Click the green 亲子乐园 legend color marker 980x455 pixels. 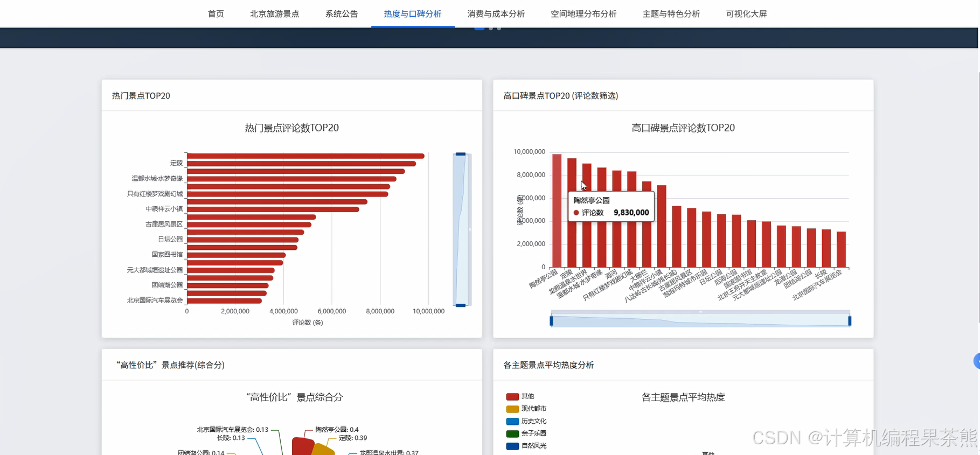coord(512,433)
